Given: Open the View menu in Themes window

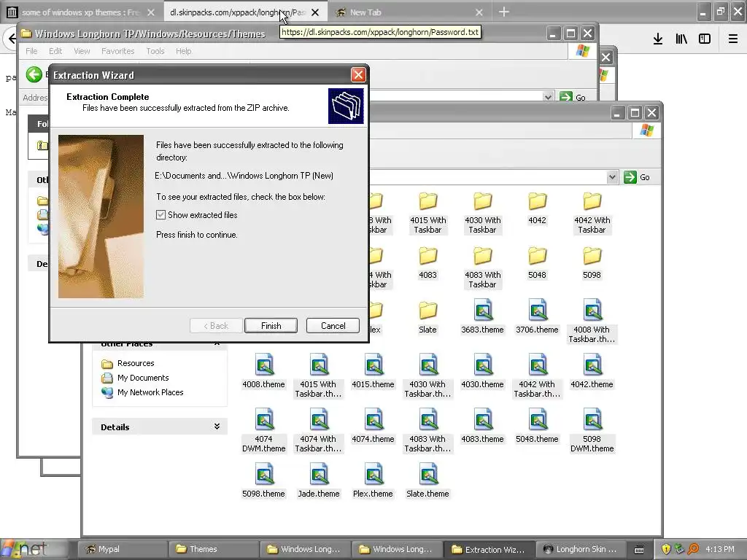Looking at the screenshot, I should click(82, 51).
